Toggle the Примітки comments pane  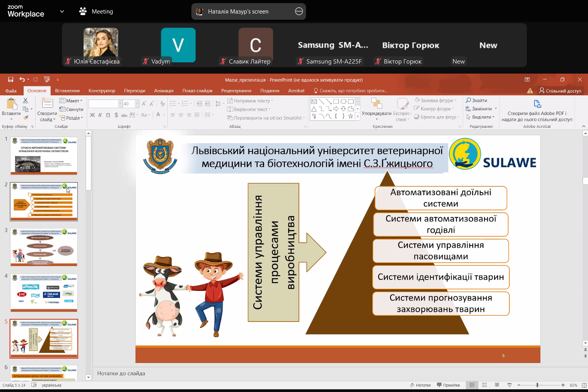click(448, 385)
